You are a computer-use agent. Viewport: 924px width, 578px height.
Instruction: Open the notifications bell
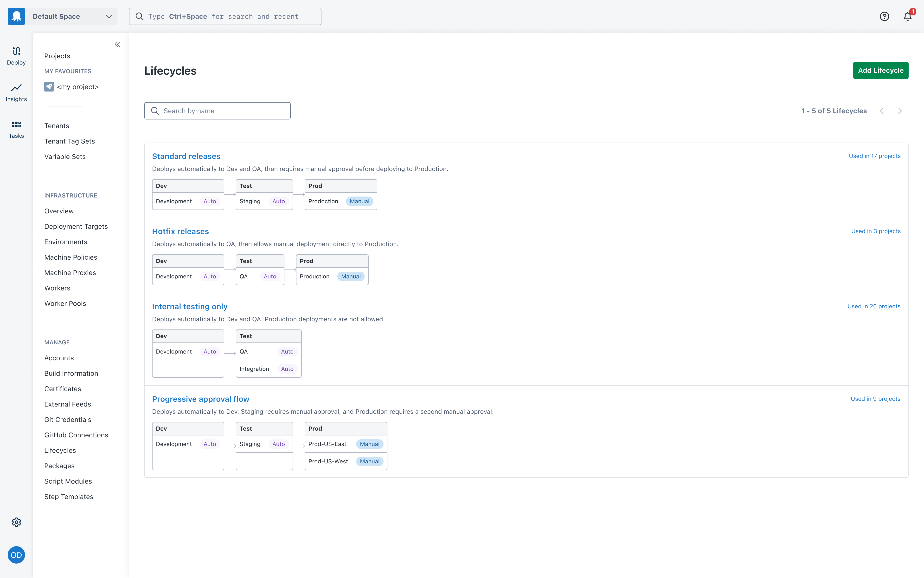908,16
